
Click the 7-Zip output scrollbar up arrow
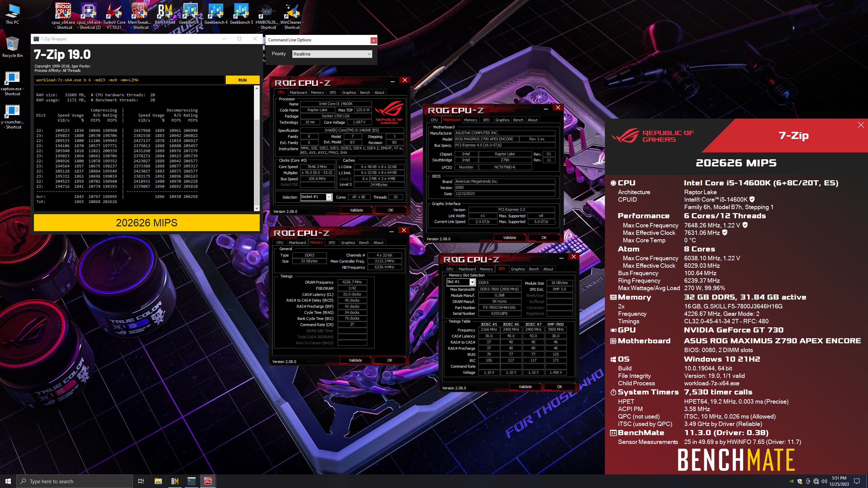coord(257,88)
